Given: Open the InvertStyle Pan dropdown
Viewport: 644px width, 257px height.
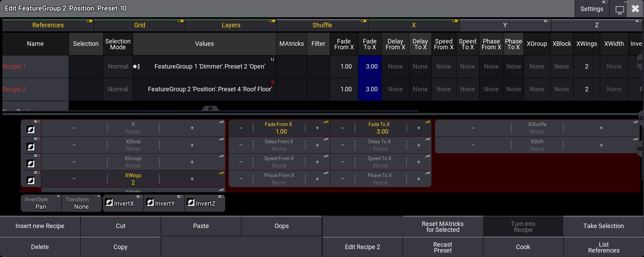Looking at the screenshot, I should click(x=41, y=203).
